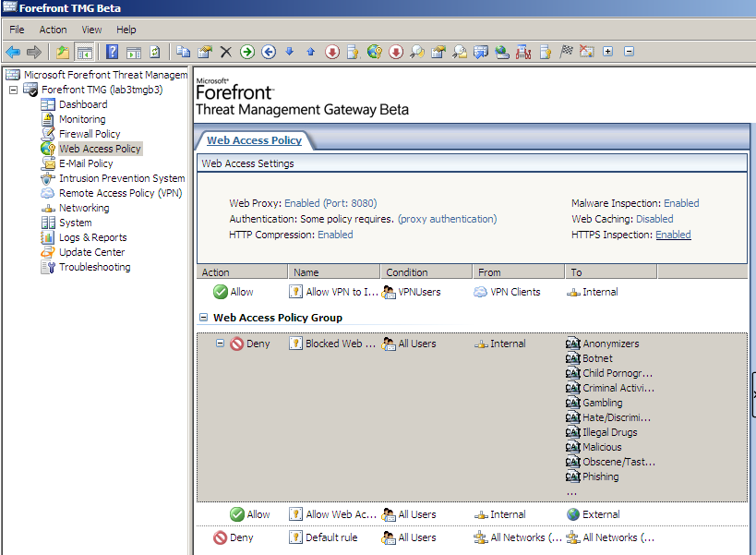Click the Refresh toolbar icon
The height and width of the screenshot is (555, 756).
coord(155,52)
